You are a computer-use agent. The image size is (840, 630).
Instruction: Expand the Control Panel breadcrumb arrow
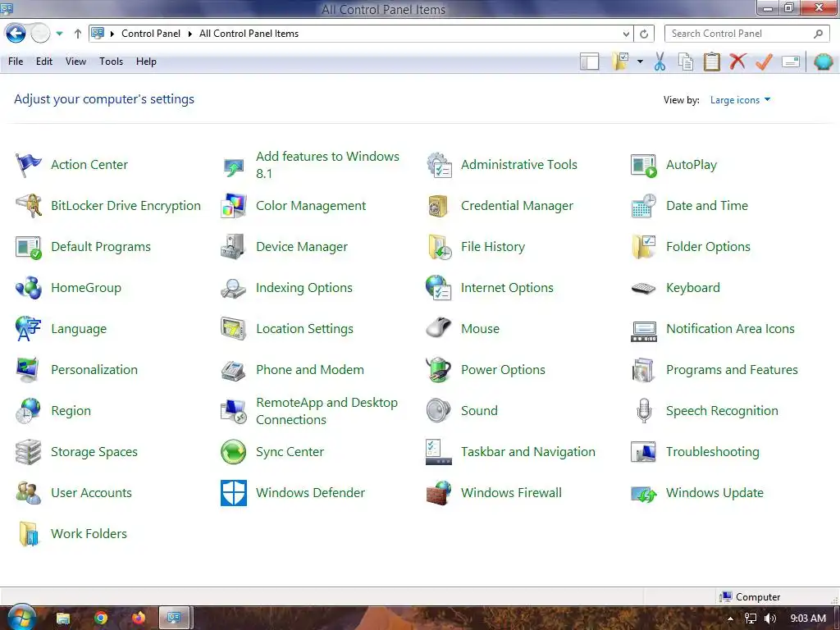point(189,34)
